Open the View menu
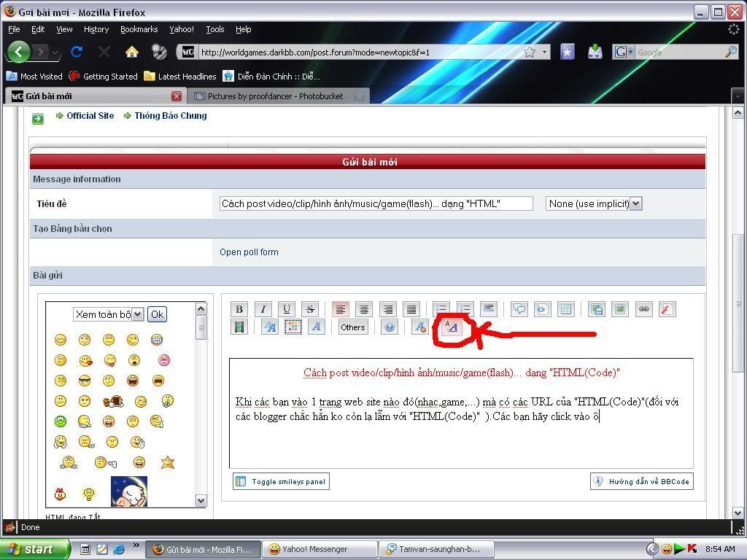The image size is (747, 560). pos(64,29)
